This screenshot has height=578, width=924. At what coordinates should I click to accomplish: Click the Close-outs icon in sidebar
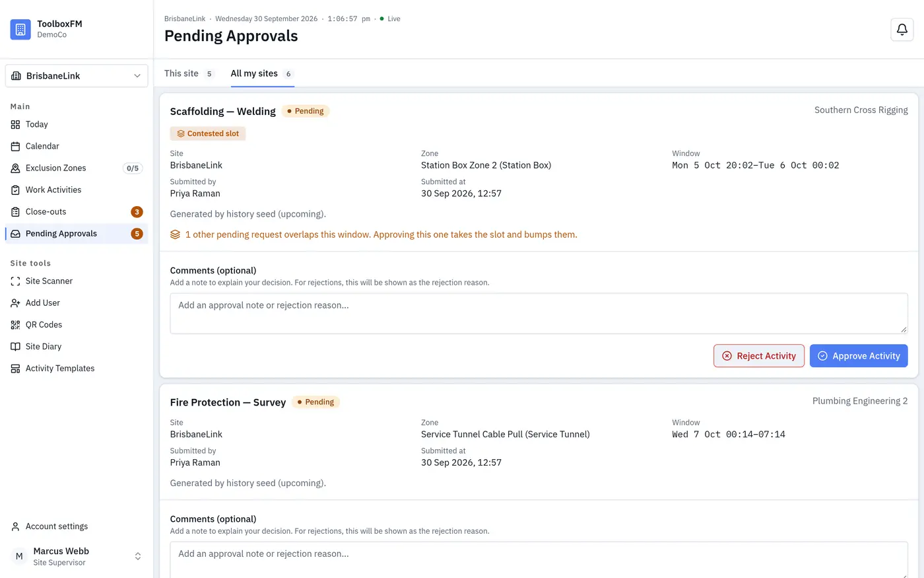15,211
